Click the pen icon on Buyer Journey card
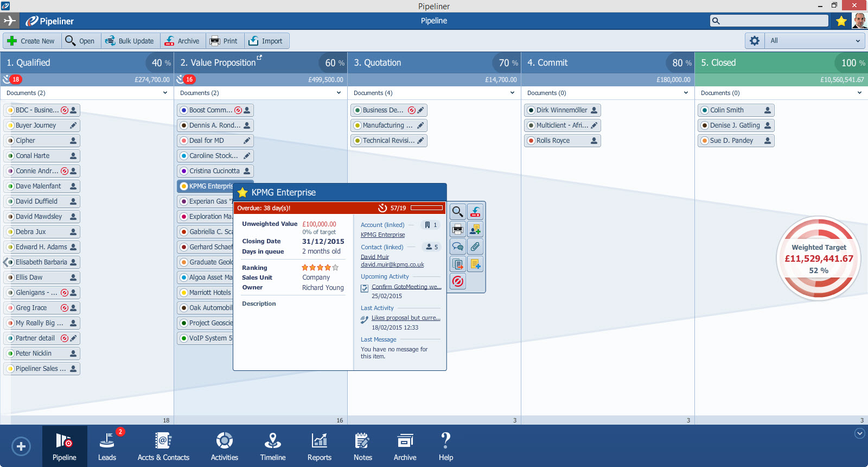 73,125
